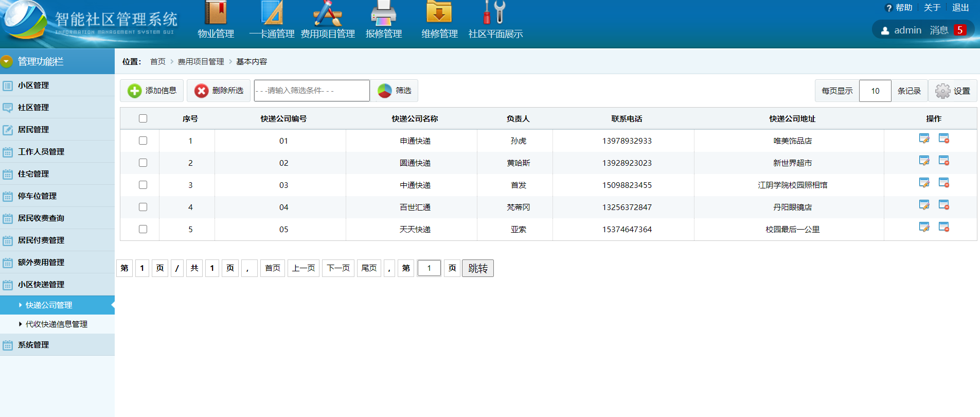The image size is (980, 417).
Task: Click edit icon for 申通快递 row
Action: tap(924, 139)
